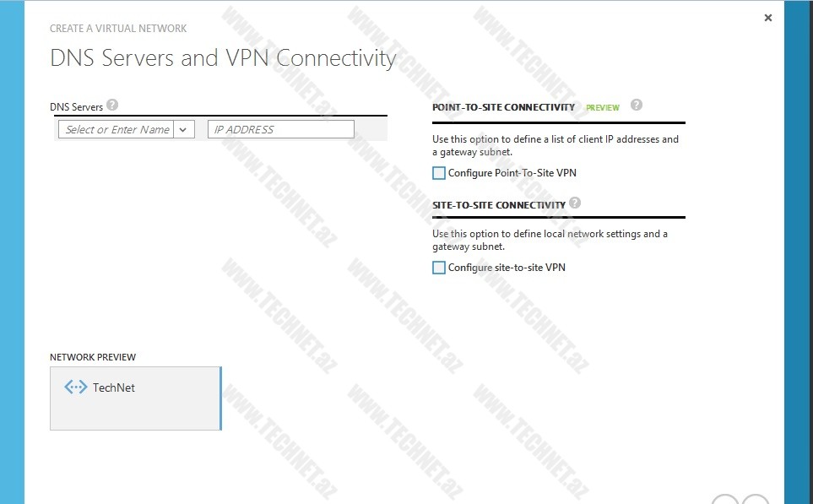Click the DNS Servers help icon
813x504 pixels.
tap(112, 105)
